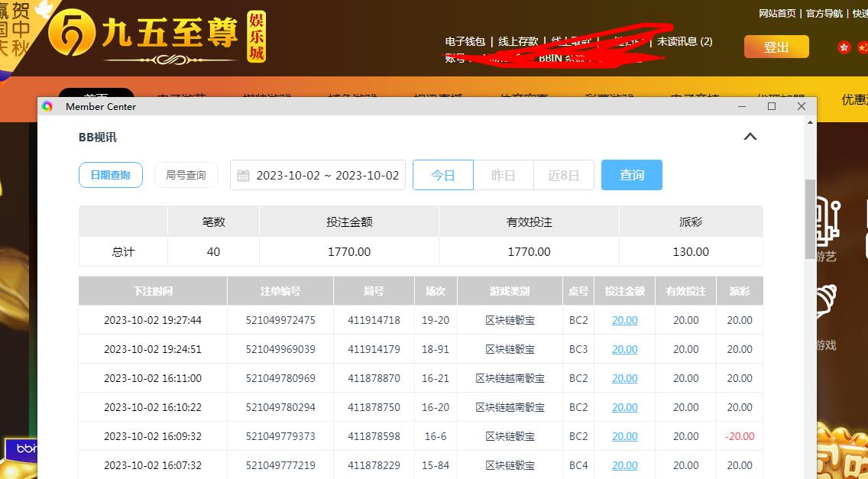Click round number 411914179
The width and height of the screenshot is (868, 479).
tap(374, 349)
